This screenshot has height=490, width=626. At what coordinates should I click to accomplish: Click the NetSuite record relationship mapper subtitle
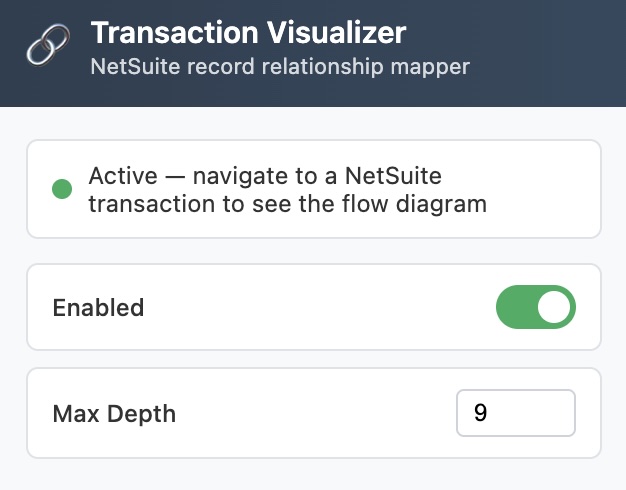point(280,66)
